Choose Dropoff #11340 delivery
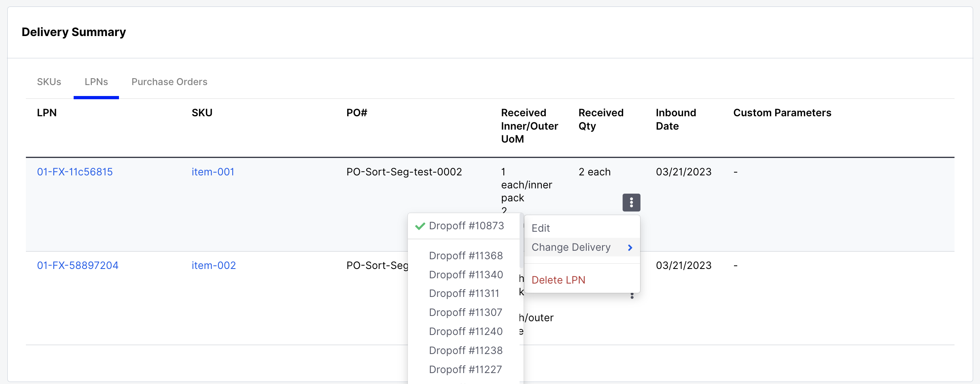980x384 pixels. pos(466,275)
